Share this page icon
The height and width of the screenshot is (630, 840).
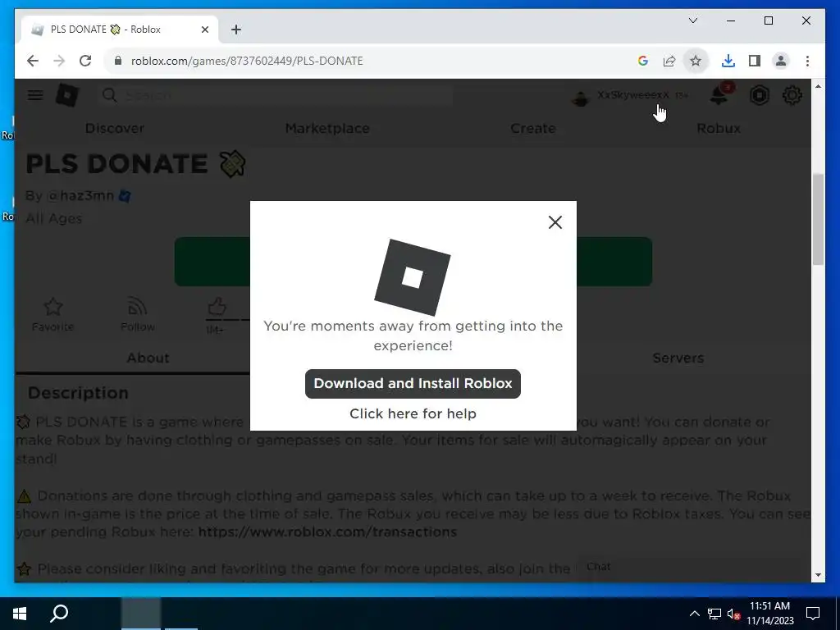tap(669, 61)
